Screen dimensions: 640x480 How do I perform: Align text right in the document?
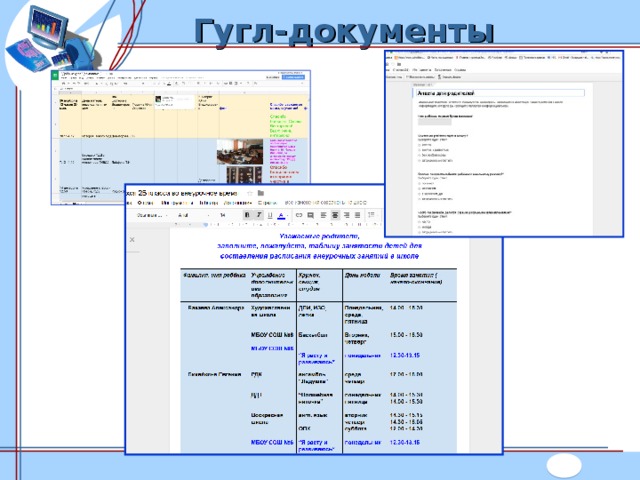346,215
